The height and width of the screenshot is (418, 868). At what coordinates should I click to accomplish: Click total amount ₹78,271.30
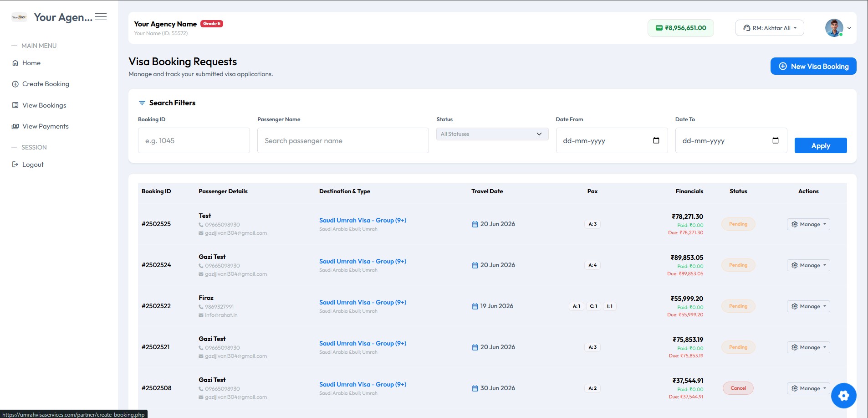click(687, 217)
